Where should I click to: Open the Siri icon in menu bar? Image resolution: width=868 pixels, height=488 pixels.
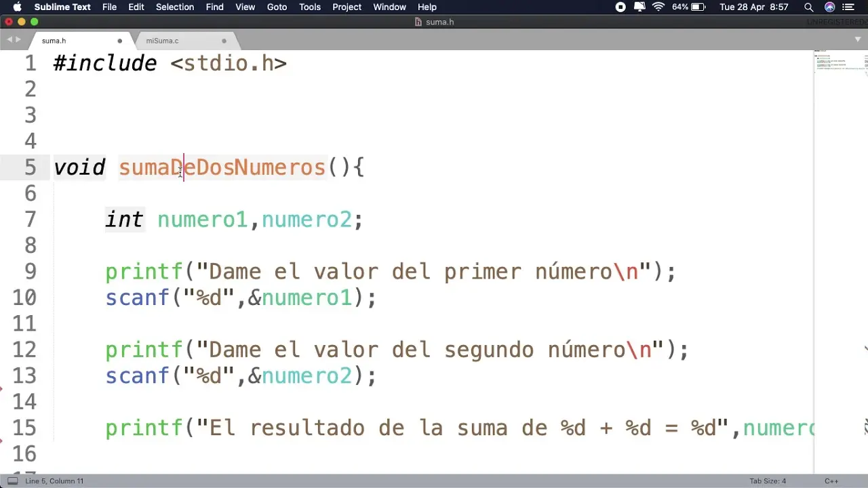click(829, 7)
